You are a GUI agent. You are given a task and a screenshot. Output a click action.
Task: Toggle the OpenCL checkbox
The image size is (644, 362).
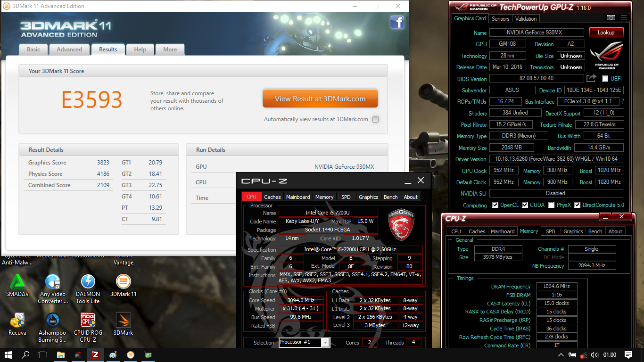(495, 205)
